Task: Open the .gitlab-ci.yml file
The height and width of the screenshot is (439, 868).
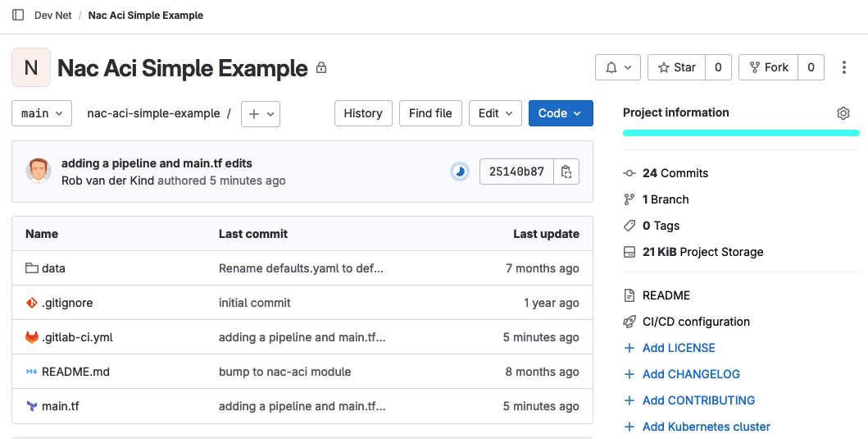Action: point(78,337)
